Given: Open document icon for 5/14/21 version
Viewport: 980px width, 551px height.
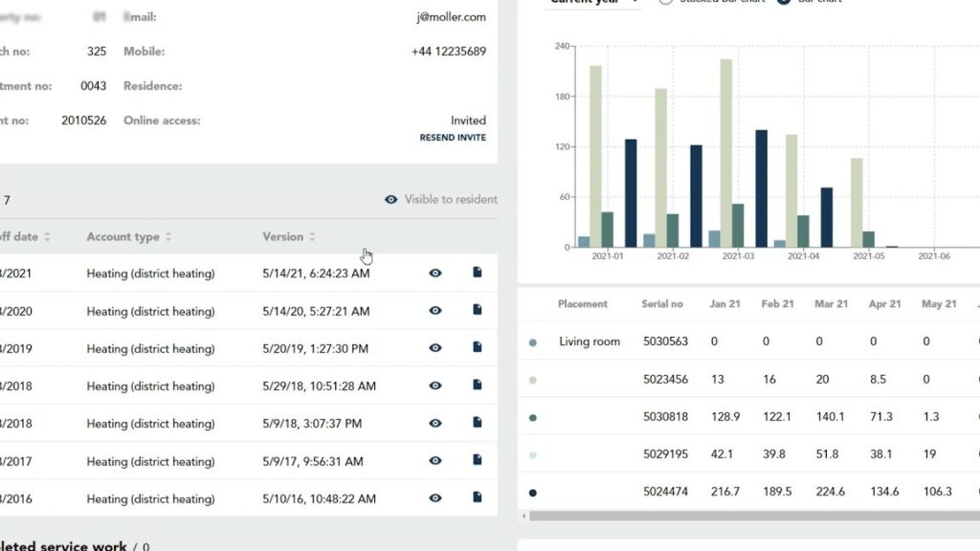Looking at the screenshot, I should tap(477, 273).
